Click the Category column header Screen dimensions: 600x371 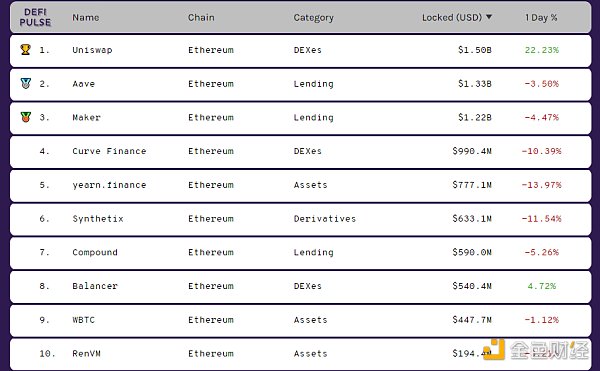313,18
